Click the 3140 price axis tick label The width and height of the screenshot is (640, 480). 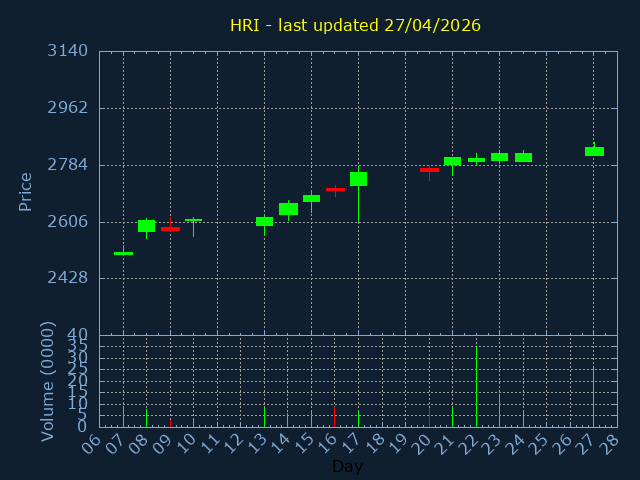67,51
